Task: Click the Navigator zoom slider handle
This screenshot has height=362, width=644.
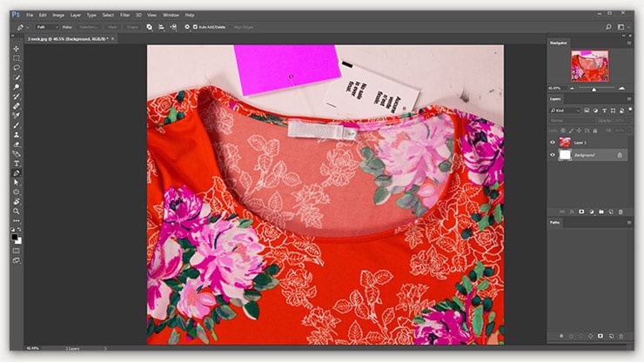Action: [594, 88]
